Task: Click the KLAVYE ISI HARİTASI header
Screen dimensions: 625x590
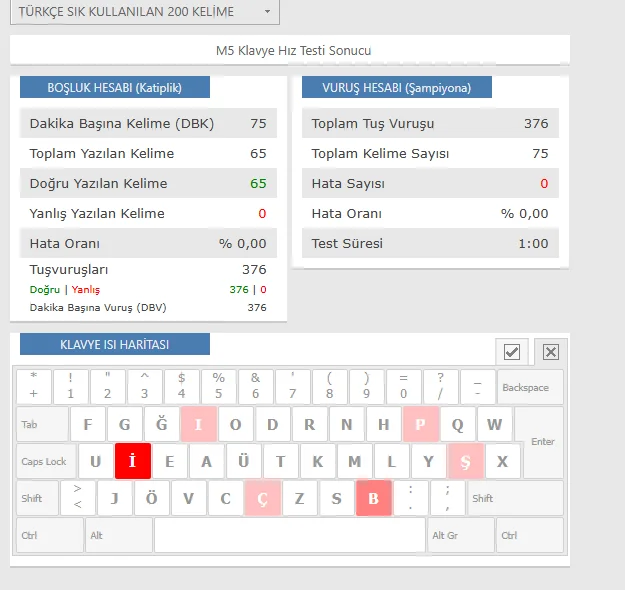Action: point(115,344)
